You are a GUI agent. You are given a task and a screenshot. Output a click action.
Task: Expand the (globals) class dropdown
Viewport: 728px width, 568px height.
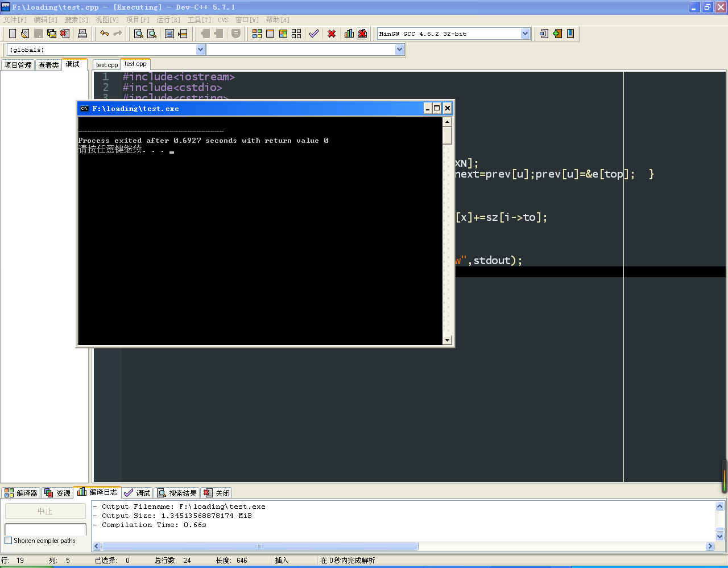click(x=200, y=50)
